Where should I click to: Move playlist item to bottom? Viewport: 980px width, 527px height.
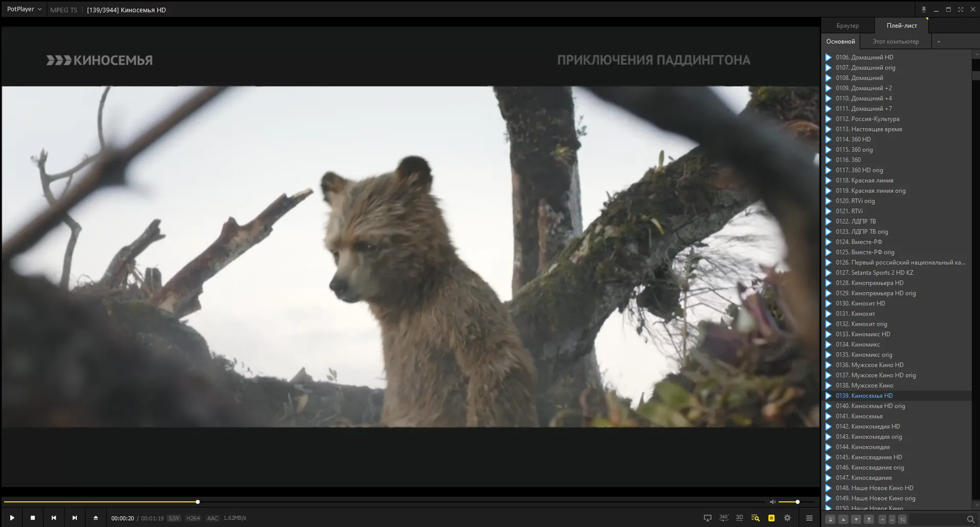pos(869,519)
